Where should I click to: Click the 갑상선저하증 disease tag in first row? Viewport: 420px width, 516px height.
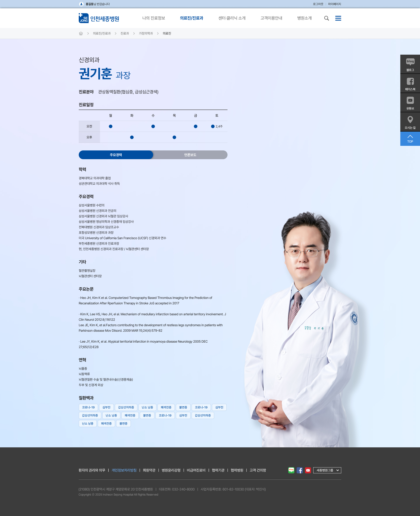pyautogui.click(x=126, y=407)
